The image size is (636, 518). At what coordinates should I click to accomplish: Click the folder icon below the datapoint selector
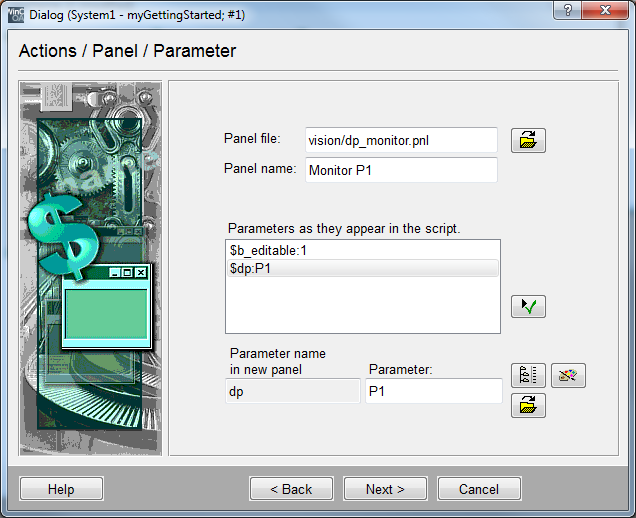pyautogui.click(x=528, y=405)
